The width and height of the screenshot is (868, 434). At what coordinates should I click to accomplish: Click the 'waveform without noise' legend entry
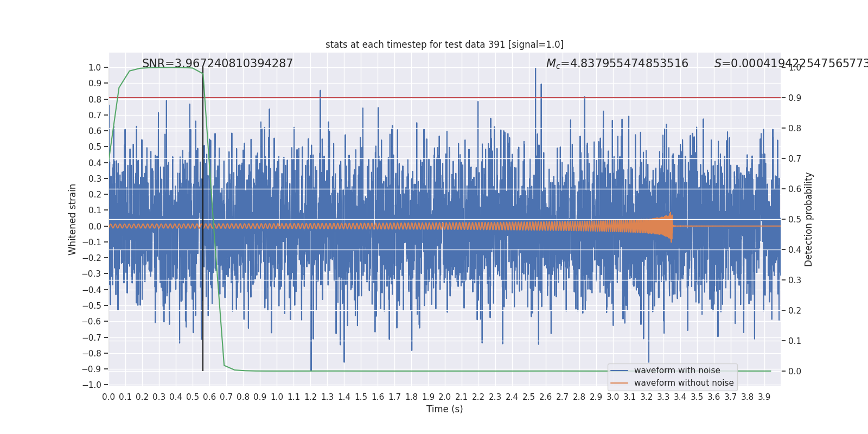point(684,383)
